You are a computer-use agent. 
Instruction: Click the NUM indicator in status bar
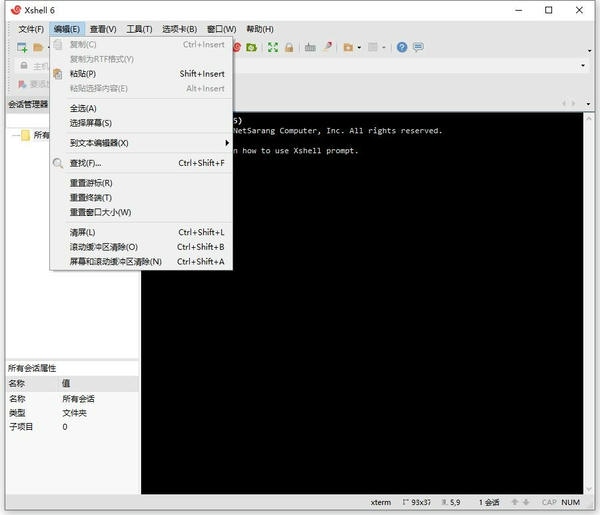[x=570, y=502]
